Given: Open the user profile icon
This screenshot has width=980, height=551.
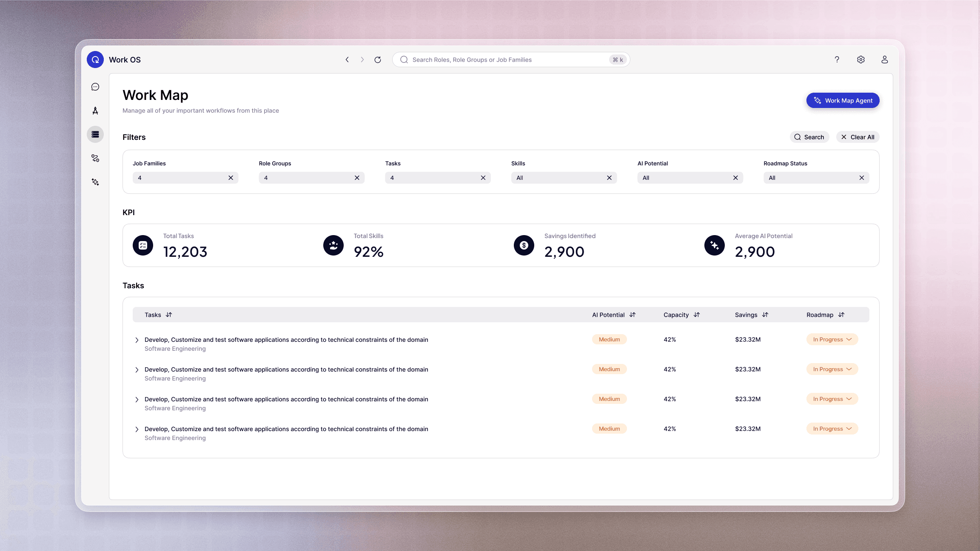Looking at the screenshot, I should click(884, 60).
